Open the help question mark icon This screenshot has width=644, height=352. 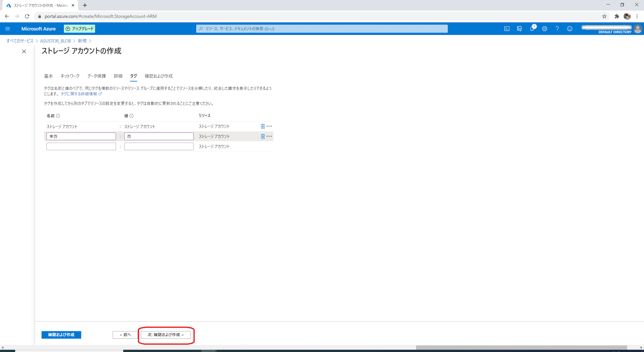pyautogui.click(x=557, y=29)
